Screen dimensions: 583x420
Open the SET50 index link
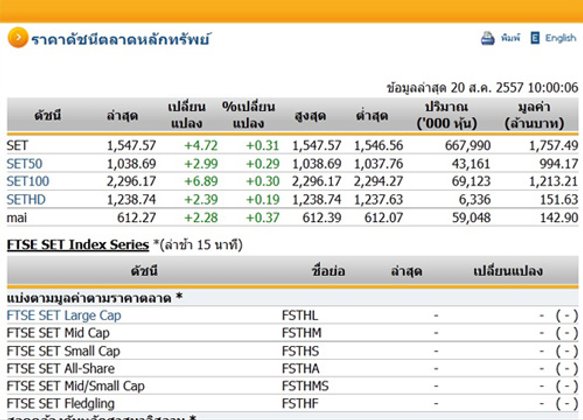click(x=25, y=164)
